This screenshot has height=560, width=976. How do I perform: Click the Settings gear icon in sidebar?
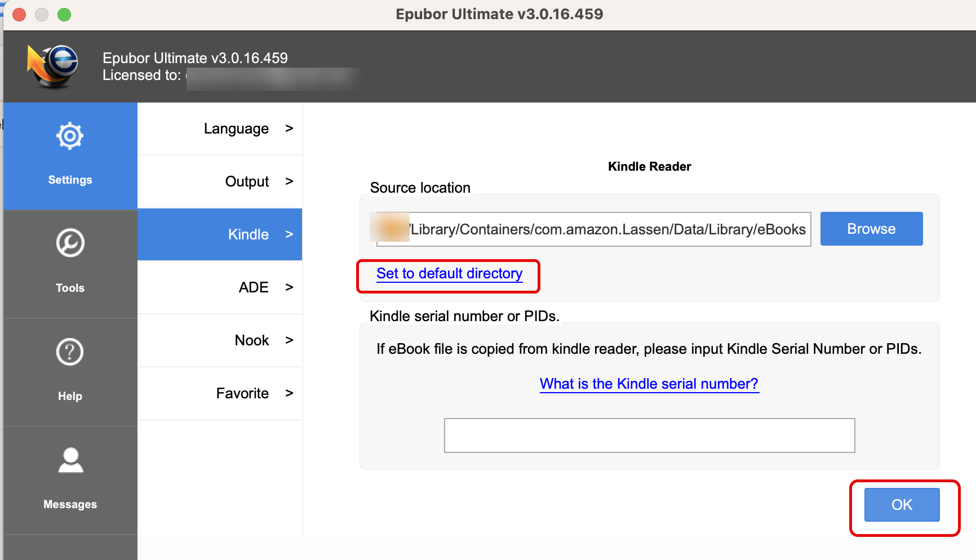70,136
